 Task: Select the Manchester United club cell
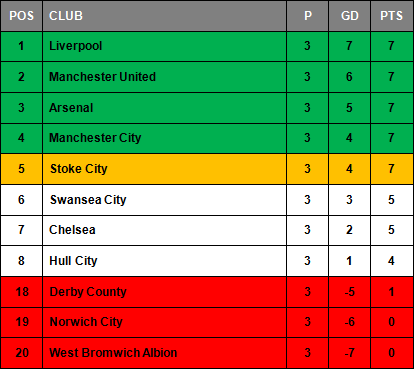coord(164,77)
